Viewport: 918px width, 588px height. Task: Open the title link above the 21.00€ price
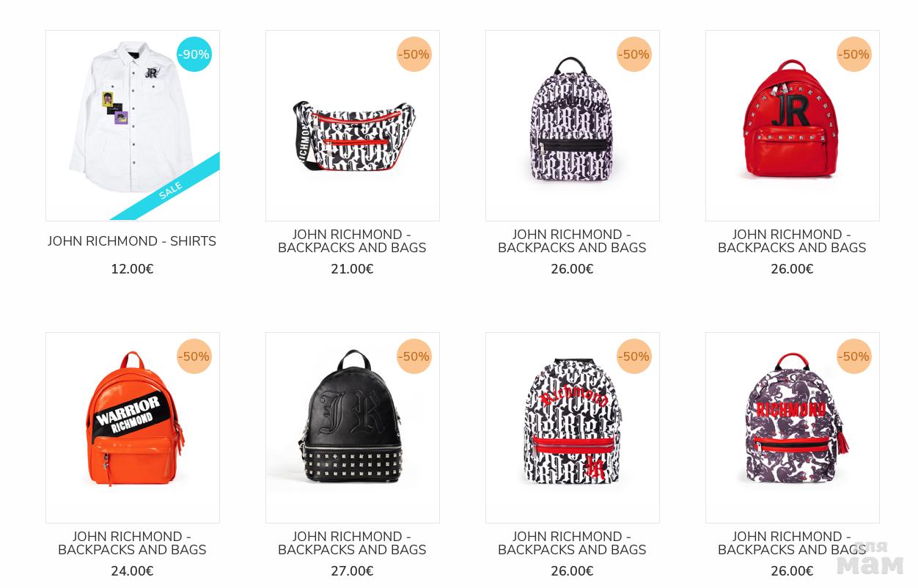pyautogui.click(x=352, y=241)
